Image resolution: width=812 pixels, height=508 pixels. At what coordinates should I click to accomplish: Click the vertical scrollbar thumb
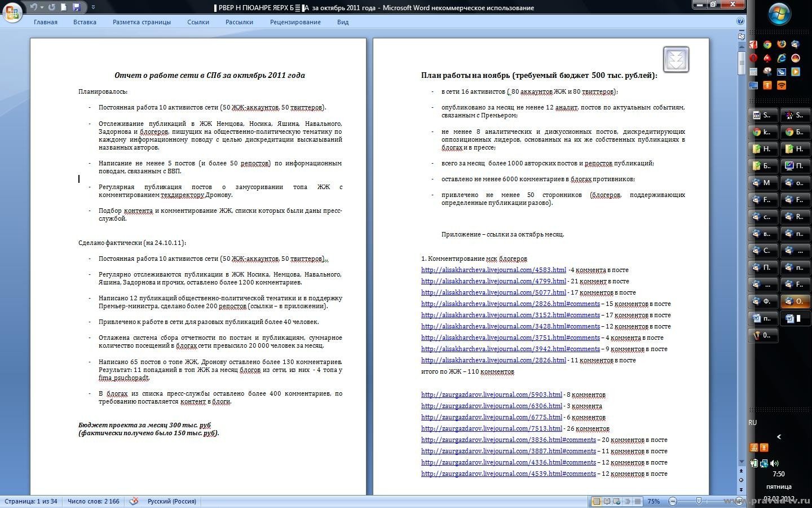click(x=742, y=63)
